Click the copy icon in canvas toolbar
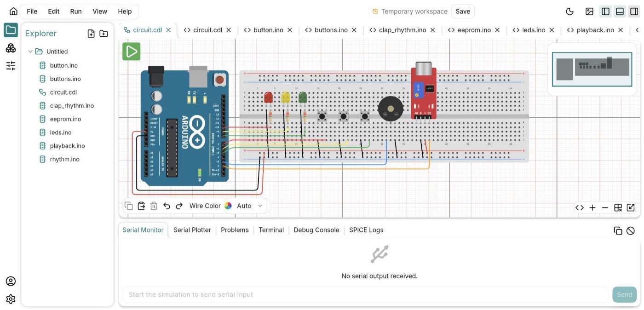Viewport: 644px width, 310px height. (129, 206)
